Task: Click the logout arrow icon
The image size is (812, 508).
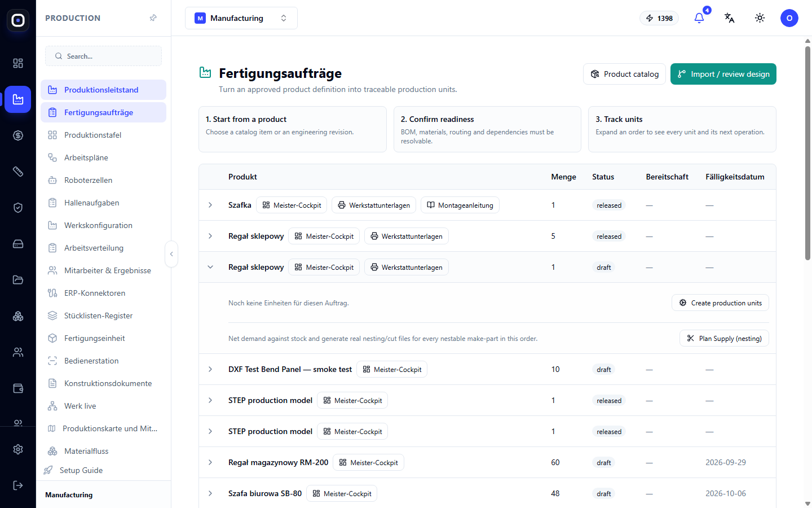Action: pos(18,485)
